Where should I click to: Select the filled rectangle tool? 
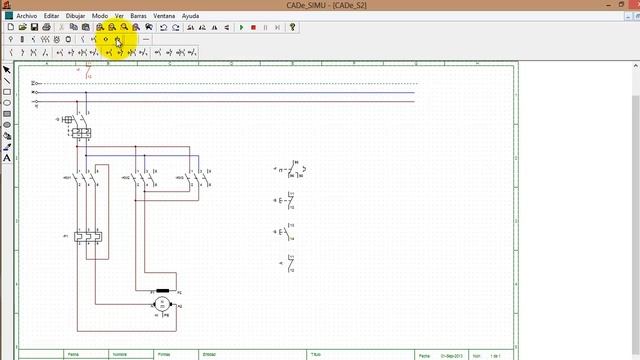[7, 114]
